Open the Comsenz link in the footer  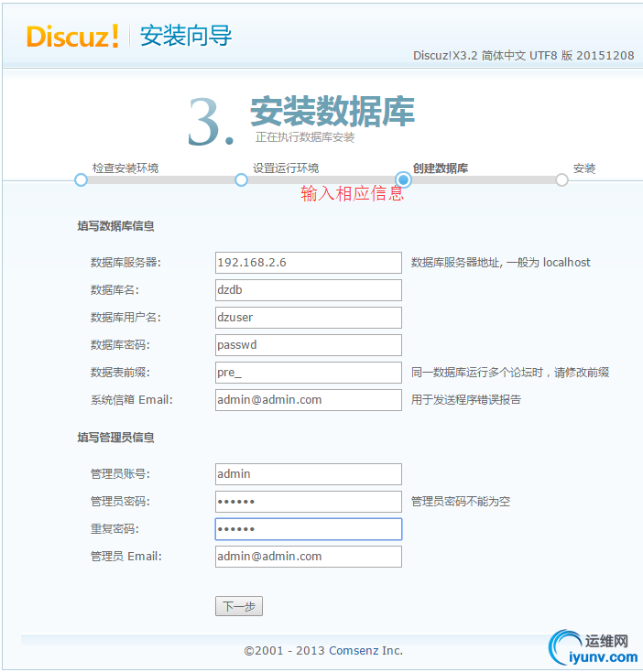pyautogui.click(x=354, y=651)
